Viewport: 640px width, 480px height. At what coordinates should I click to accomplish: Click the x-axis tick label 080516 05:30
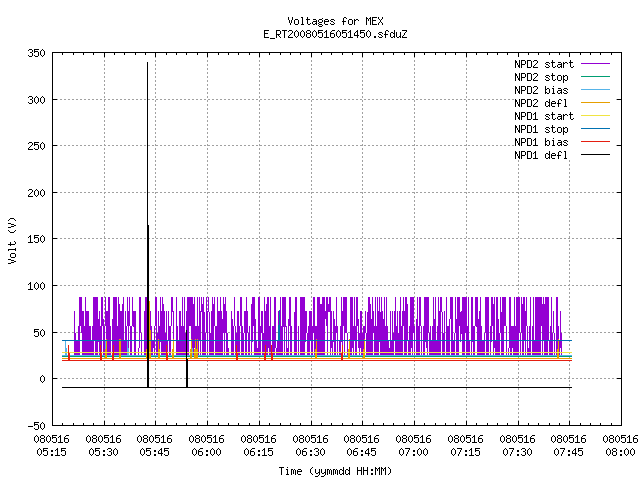104,446
